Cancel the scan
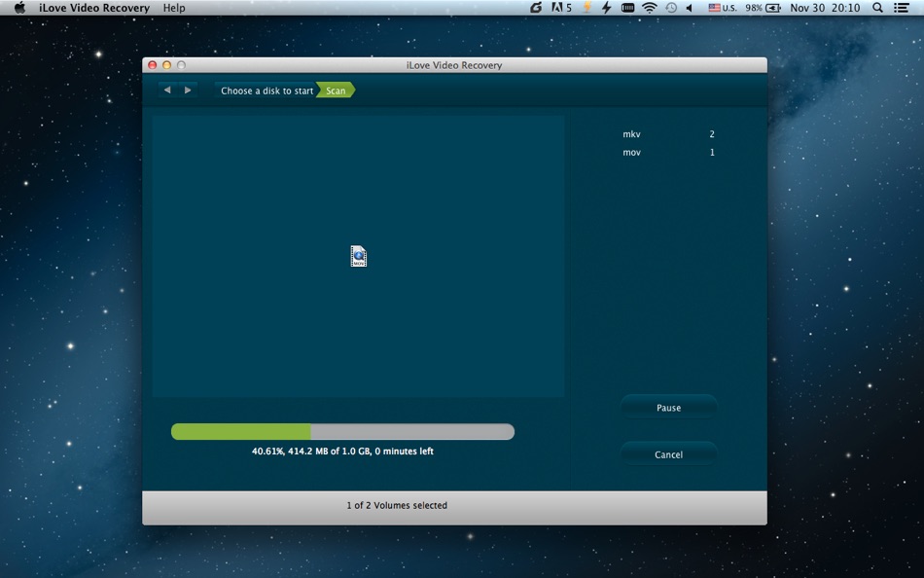The height and width of the screenshot is (578, 924). (668, 454)
